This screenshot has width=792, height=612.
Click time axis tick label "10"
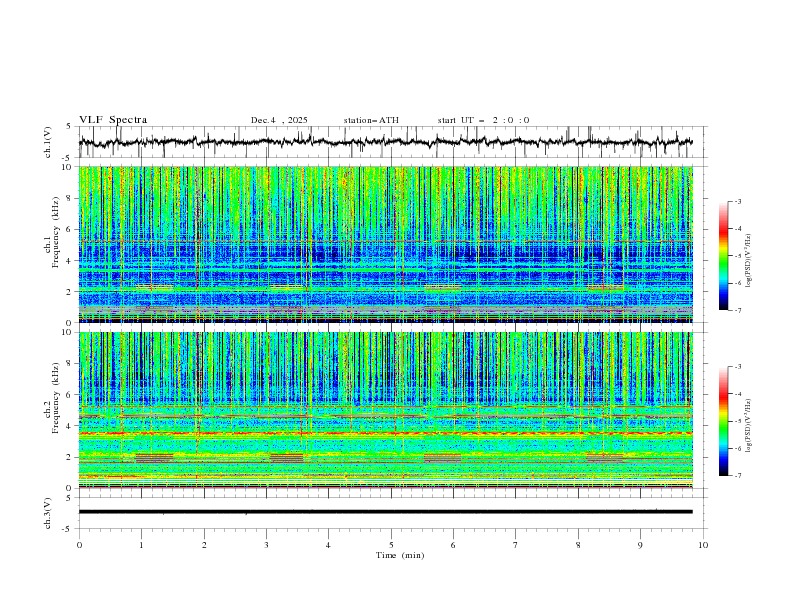point(703,545)
